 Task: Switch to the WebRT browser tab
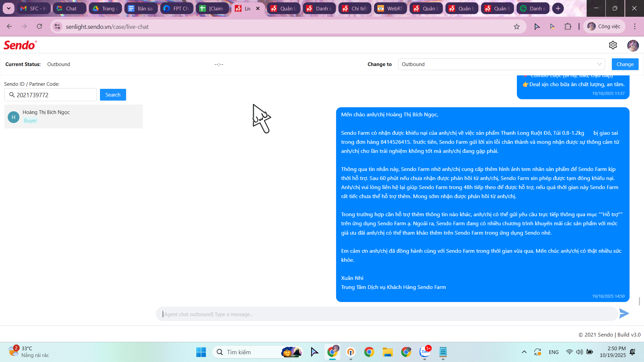point(390,8)
